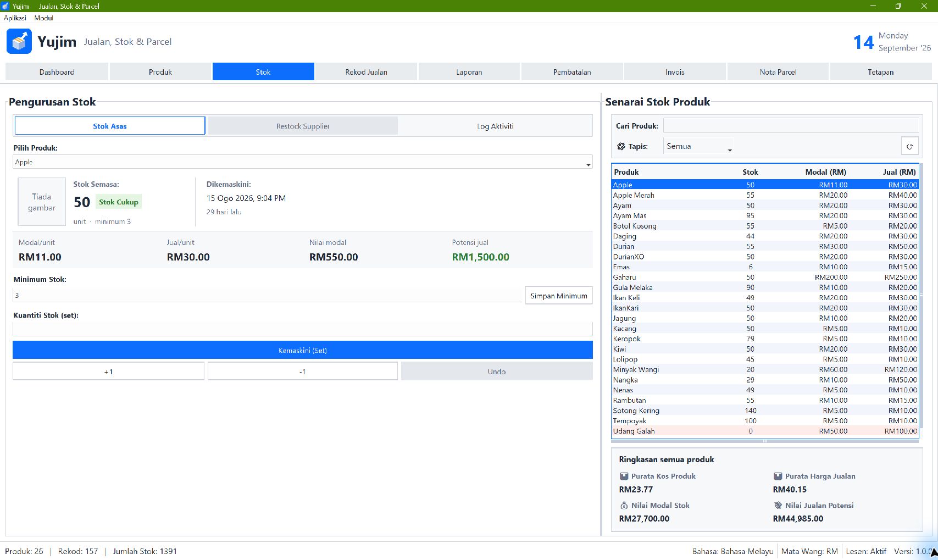The width and height of the screenshot is (938, 560).
Task: Click the Purata Kos Produk icon
Action: pyautogui.click(x=624, y=476)
